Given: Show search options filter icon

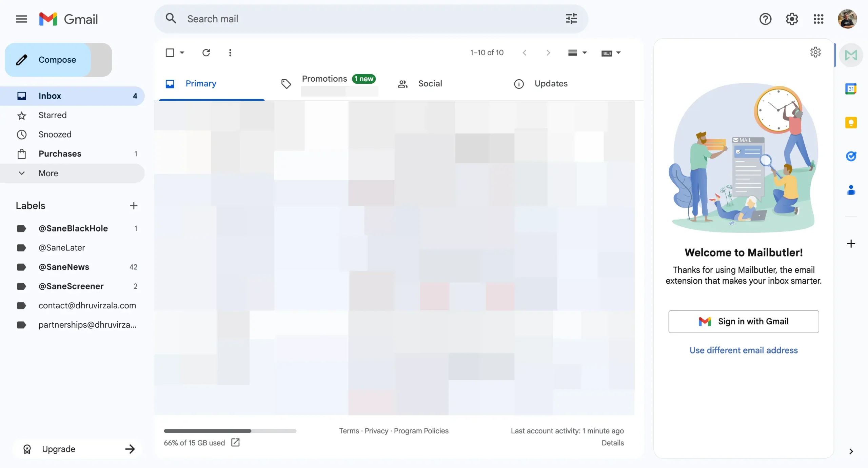Looking at the screenshot, I should (571, 19).
